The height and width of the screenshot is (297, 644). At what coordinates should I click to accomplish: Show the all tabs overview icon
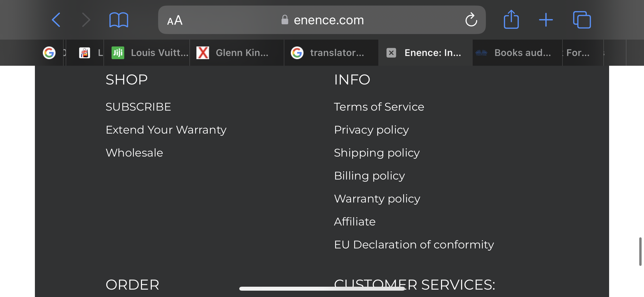pos(582,20)
